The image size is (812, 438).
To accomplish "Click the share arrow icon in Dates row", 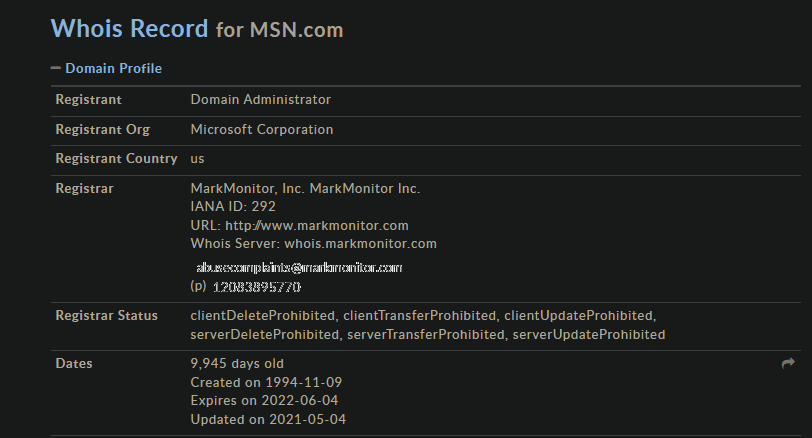I will point(788,363).
